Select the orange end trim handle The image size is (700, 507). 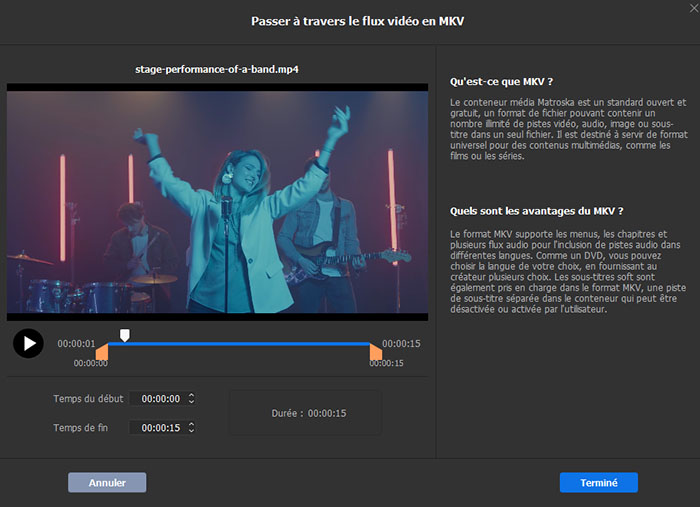coord(376,352)
